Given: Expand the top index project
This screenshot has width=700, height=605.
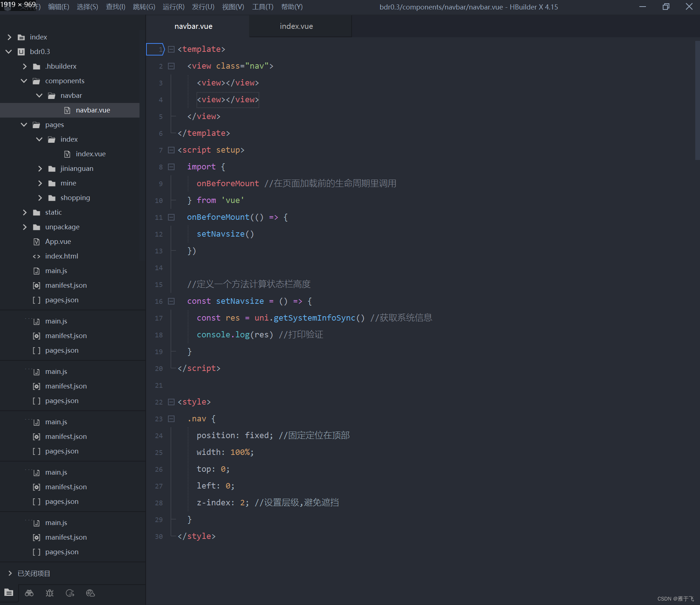Looking at the screenshot, I should tap(9, 37).
